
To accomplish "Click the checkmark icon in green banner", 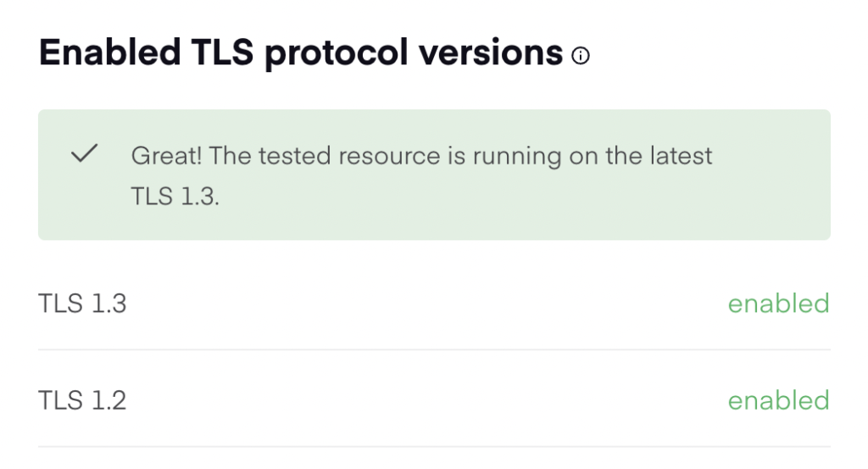I will click(85, 154).
